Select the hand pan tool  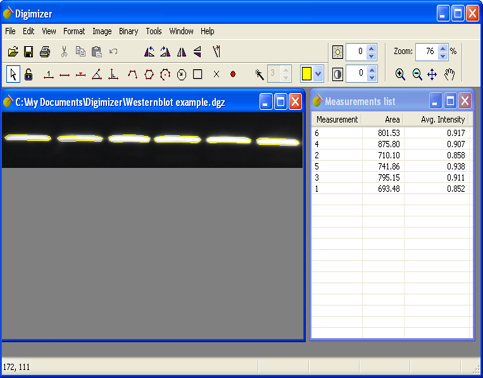tap(449, 74)
